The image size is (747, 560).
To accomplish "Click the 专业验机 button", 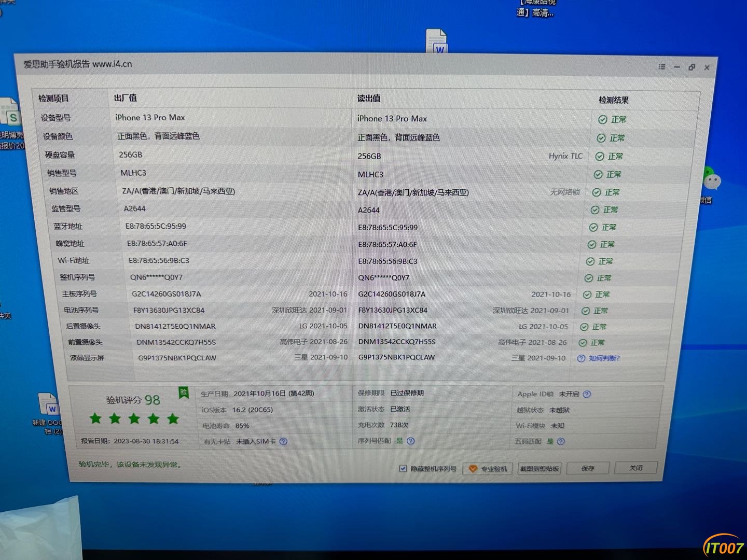I will 488,469.
